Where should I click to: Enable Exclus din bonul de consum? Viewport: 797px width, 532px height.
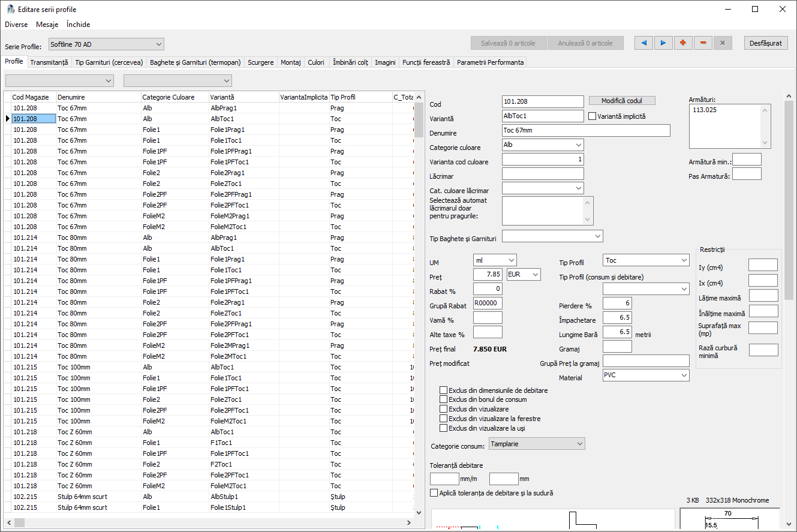(x=444, y=399)
